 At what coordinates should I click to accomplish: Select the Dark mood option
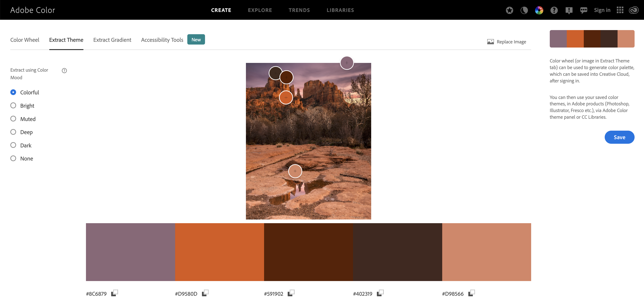coord(13,145)
